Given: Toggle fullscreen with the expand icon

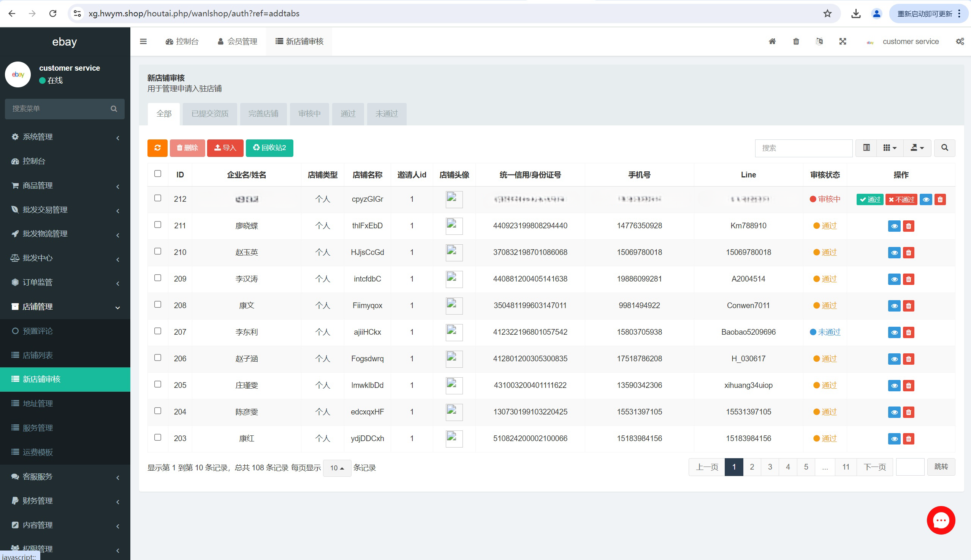Looking at the screenshot, I should pyautogui.click(x=843, y=41).
